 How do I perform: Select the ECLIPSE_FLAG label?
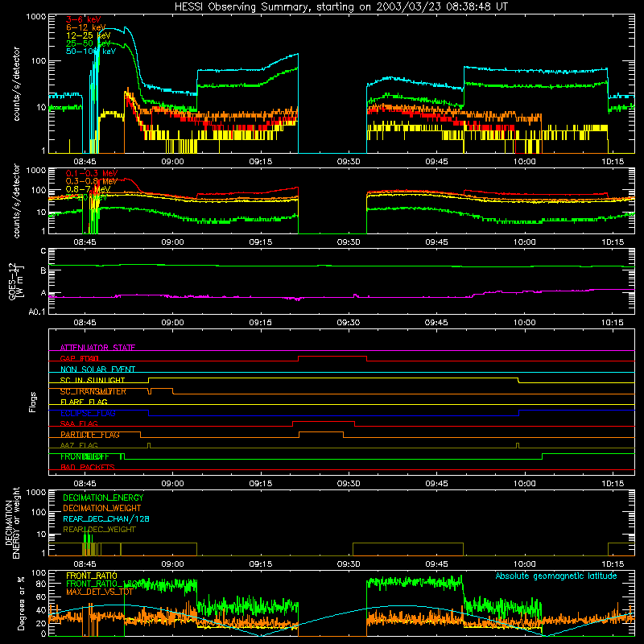(88, 413)
